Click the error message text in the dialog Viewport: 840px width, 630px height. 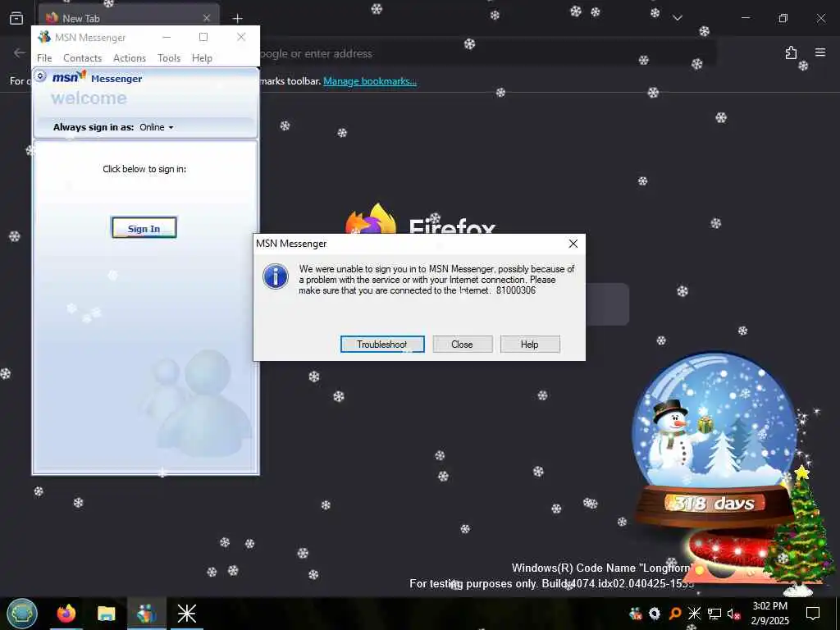click(436, 280)
